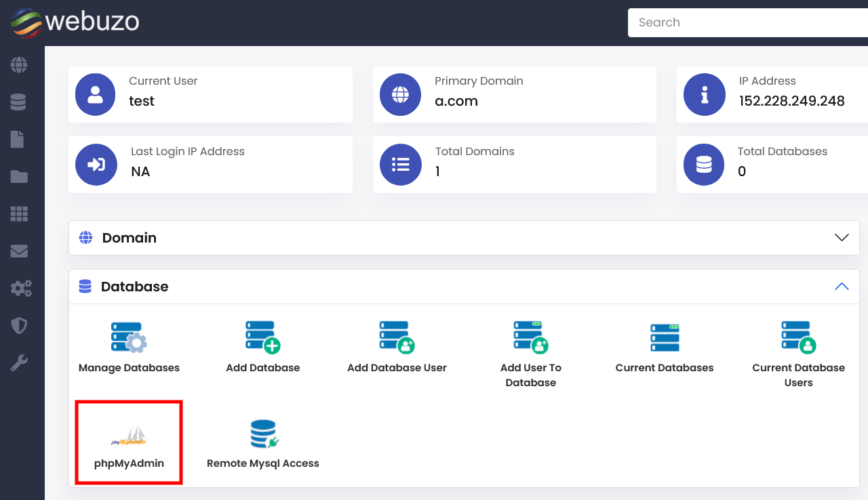Open the envelope email sidebar icon
The height and width of the screenshot is (500, 868).
(x=19, y=251)
